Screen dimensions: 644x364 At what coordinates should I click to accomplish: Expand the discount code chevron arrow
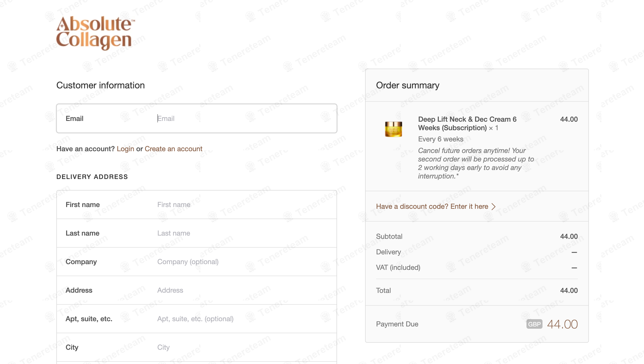493,207
